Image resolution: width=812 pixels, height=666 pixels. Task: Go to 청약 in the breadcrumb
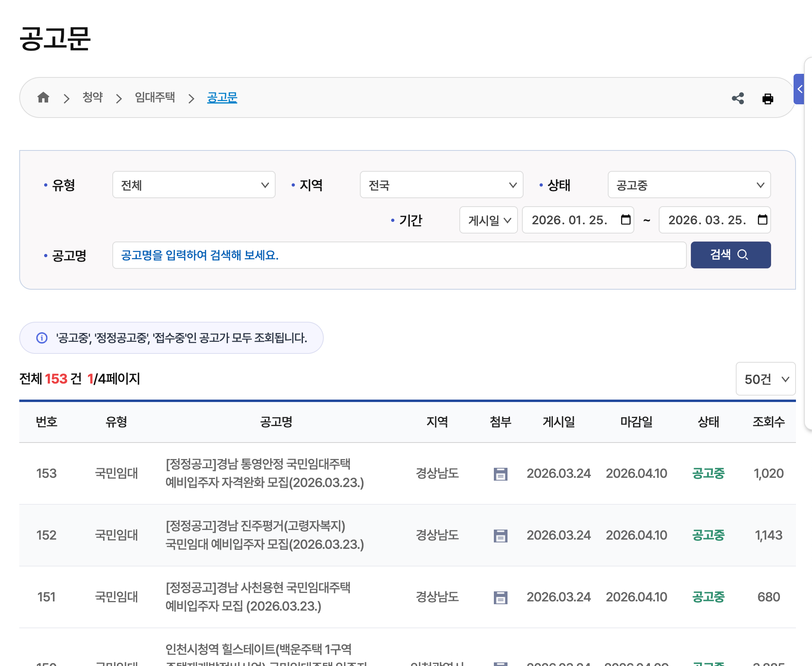93,97
